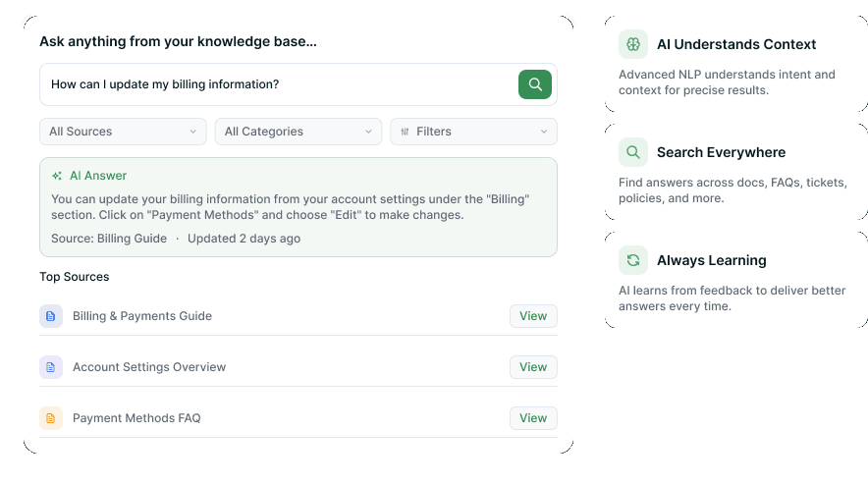868x485 pixels.
Task: Click the "Always Learning" heading
Action: [711, 260]
